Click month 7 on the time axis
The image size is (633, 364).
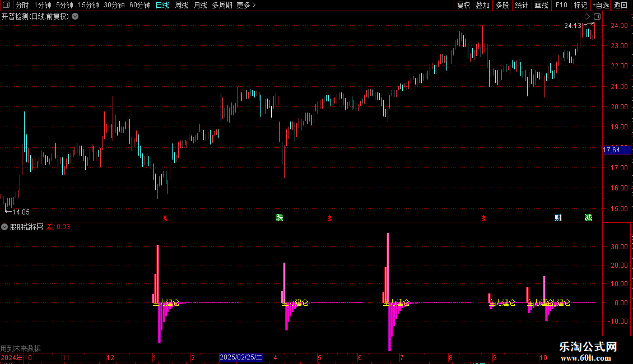(402, 357)
